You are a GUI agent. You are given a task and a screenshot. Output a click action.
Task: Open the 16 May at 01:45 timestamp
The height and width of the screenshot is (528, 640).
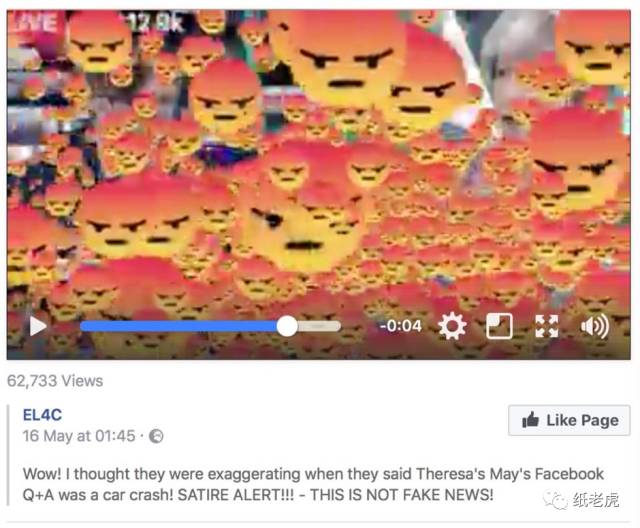pyautogui.click(x=79, y=436)
